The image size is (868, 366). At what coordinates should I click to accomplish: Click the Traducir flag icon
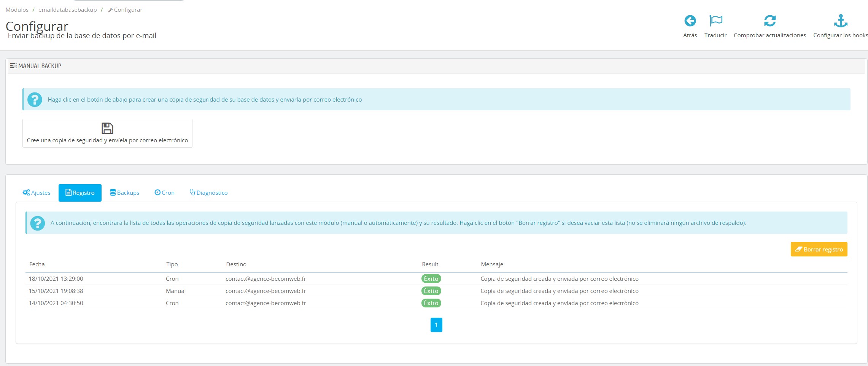(715, 21)
